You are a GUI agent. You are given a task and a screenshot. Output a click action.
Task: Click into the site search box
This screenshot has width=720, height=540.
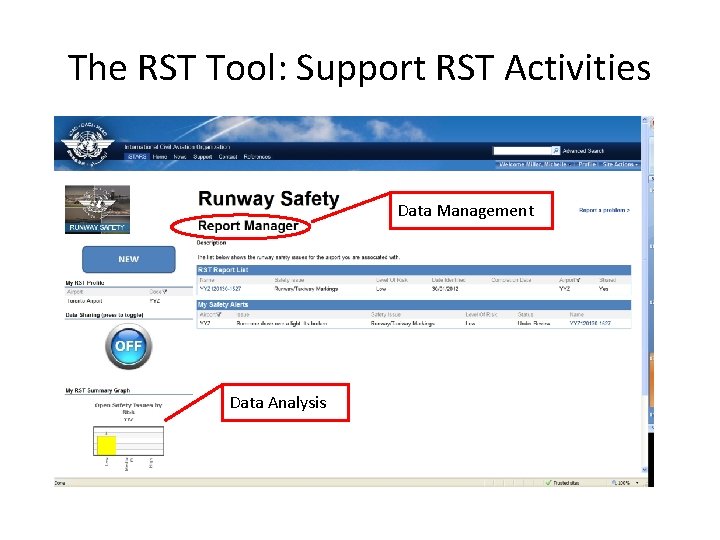coord(522,151)
